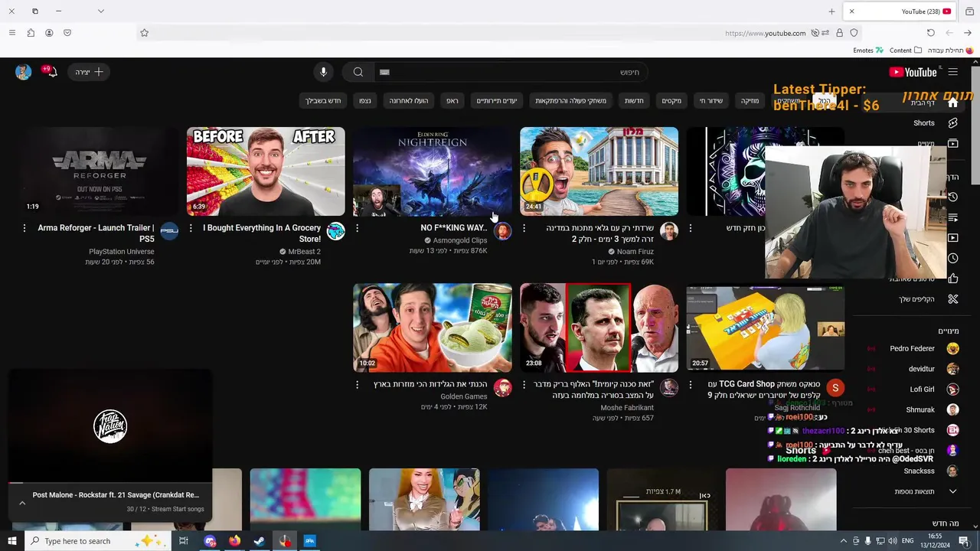The height and width of the screenshot is (551, 980).
Task: Open options for TCG Card Shop video
Action: (x=690, y=384)
